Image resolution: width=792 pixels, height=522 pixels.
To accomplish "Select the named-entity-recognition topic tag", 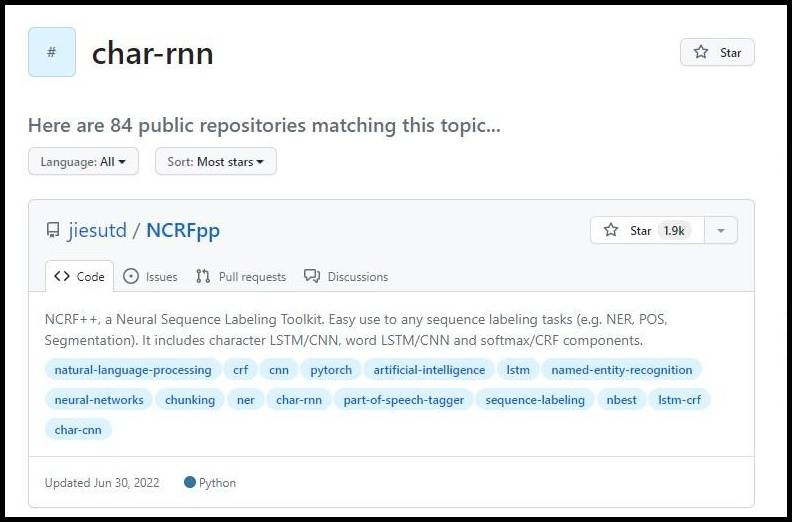I will coord(622,369).
